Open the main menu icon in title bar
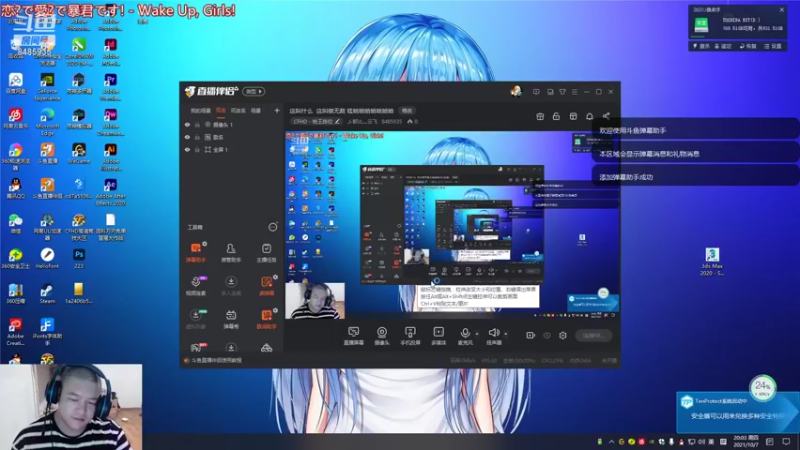Image resolution: width=800 pixels, height=450 pixels. (574, 92)
